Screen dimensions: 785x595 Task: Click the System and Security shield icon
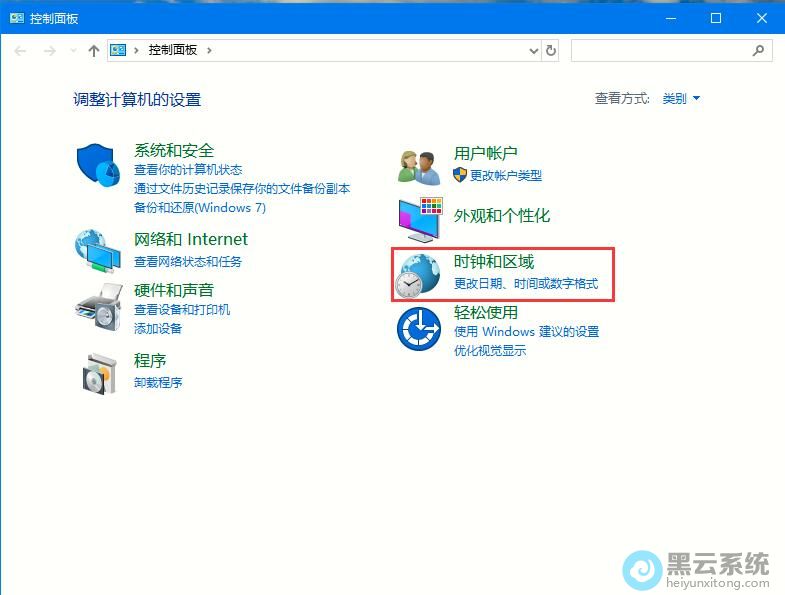[x=98, y=164]
